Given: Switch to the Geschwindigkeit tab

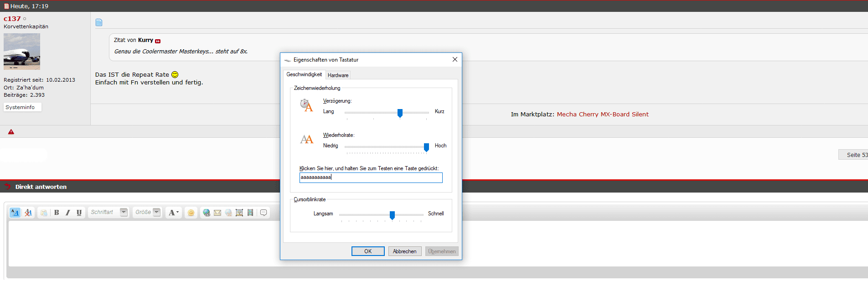Looking at the screenshot, I should [x=304, y=74].
